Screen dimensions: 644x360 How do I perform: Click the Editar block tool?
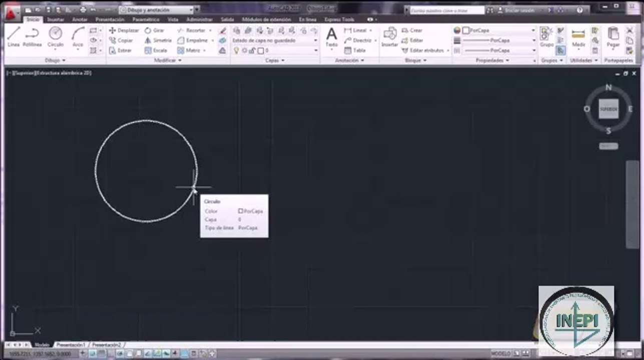coord(412,40)
